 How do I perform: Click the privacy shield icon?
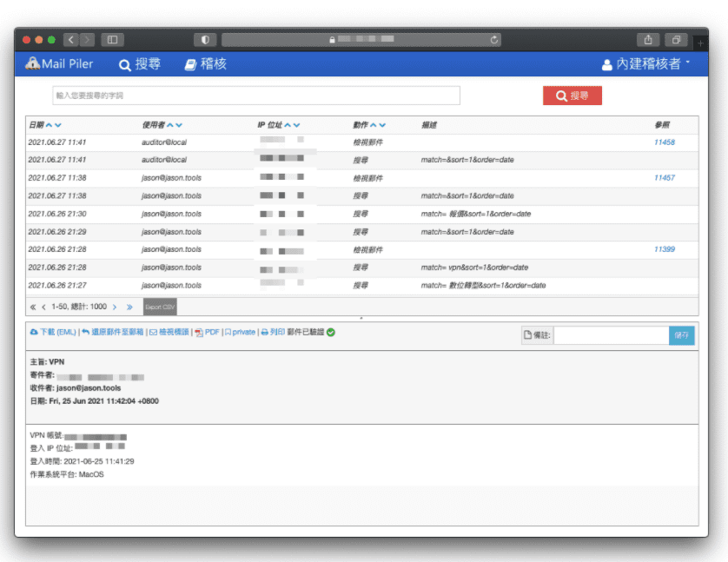click(x=205, y=40)
